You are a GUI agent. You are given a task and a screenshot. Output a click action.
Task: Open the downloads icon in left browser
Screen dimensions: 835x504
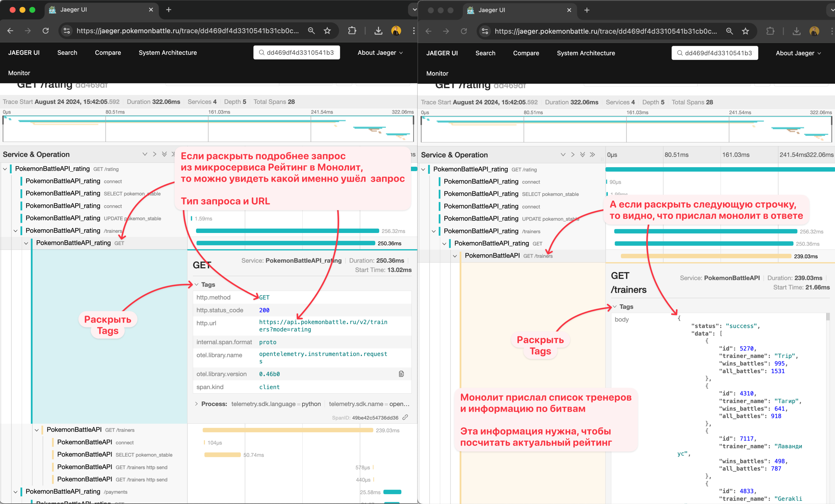coord(378,31)
